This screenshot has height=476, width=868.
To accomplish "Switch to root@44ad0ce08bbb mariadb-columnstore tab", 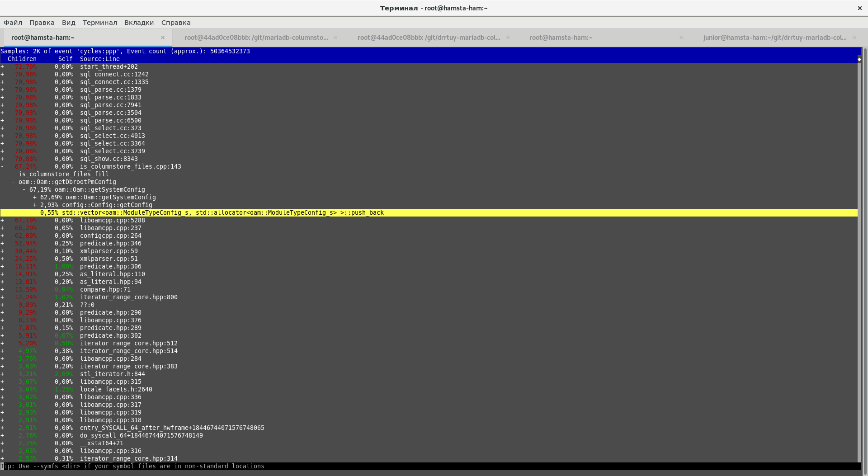I will [256, 38].
